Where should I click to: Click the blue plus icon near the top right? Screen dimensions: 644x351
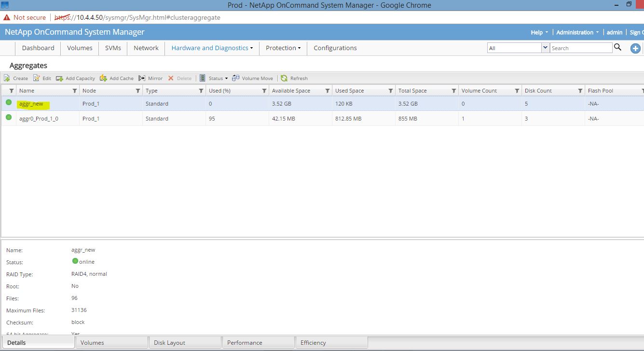635,48
